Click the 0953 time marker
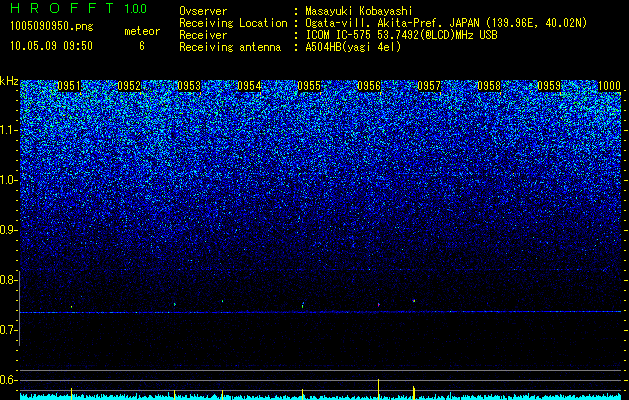629x400 pixels. [189, 86]
